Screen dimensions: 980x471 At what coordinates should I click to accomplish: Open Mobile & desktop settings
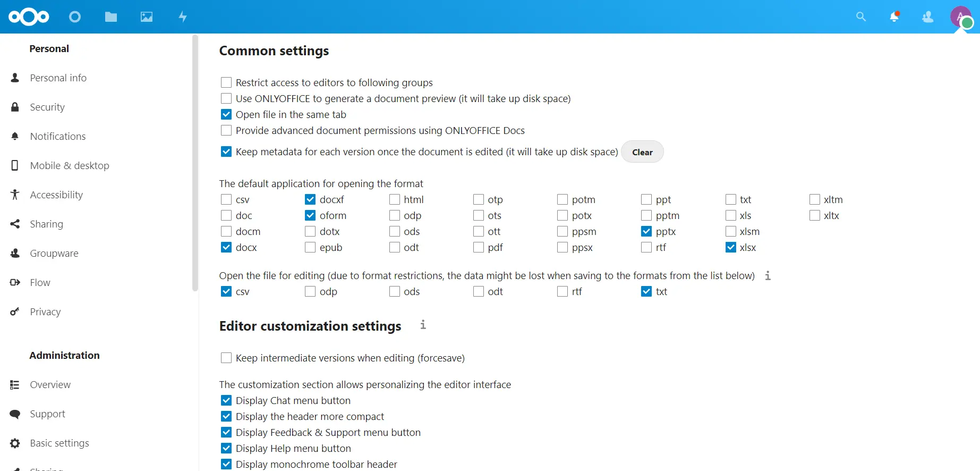70,165
